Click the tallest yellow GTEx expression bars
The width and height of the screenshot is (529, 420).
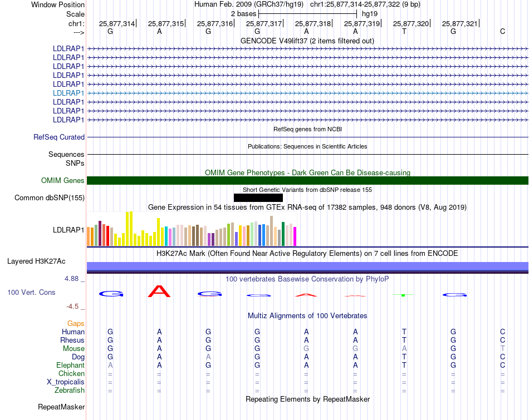tap(129, 229)
